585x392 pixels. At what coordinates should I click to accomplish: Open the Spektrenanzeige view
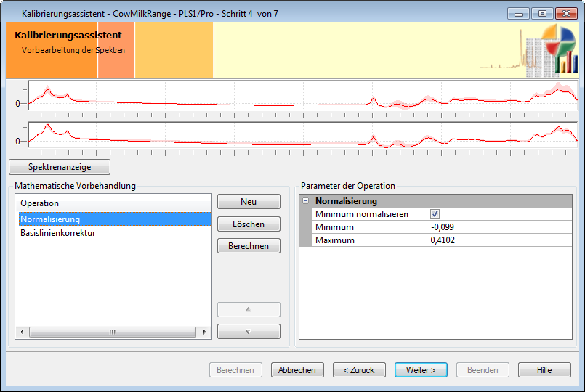(x=60, y=167)
